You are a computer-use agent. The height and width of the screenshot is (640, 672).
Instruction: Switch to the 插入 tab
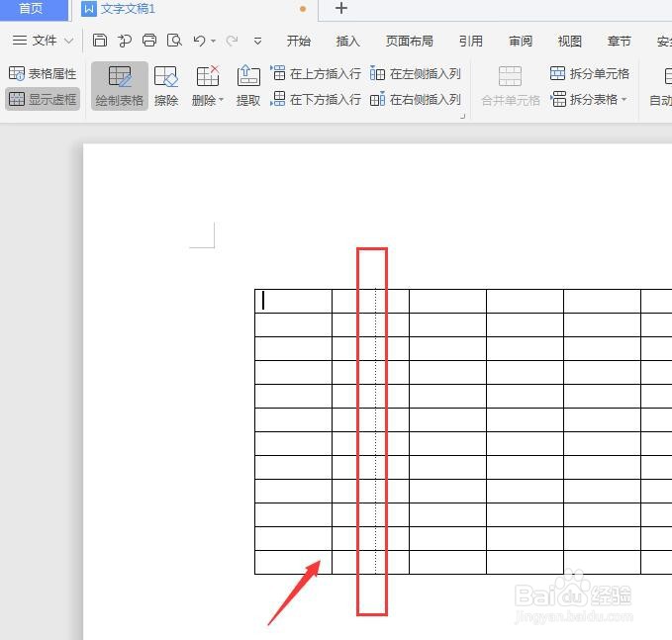click(348, 42)
